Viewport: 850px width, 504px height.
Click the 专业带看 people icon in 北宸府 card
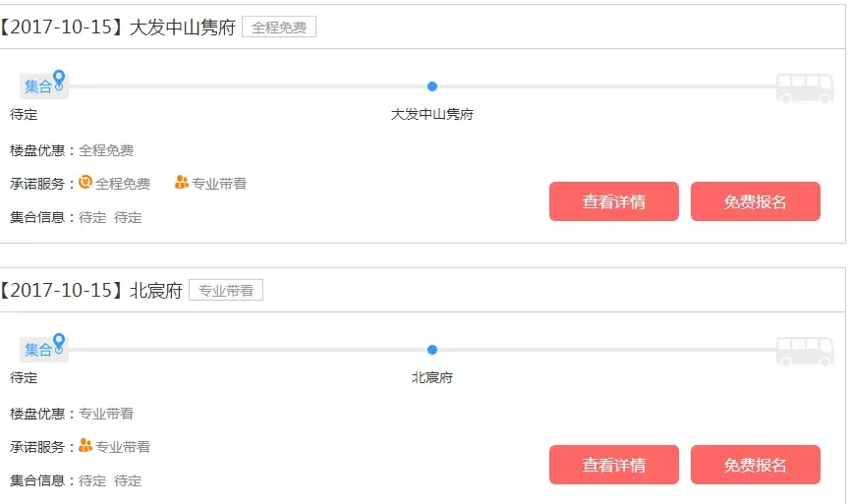(85, 445)
